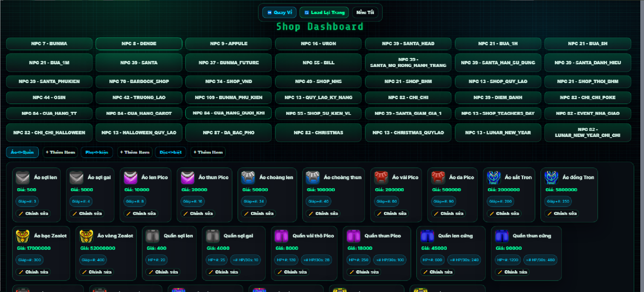Click the Áo vải Pico item icon
Image resolution: width=644 pixels, height=292 pixels.
click(381, 177)
